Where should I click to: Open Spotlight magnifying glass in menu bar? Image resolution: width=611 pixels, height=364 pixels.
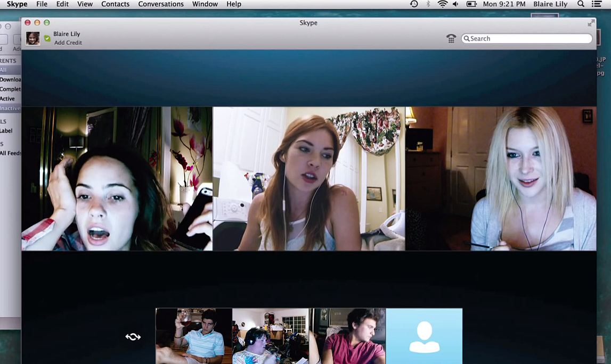[x=581, y=4]
